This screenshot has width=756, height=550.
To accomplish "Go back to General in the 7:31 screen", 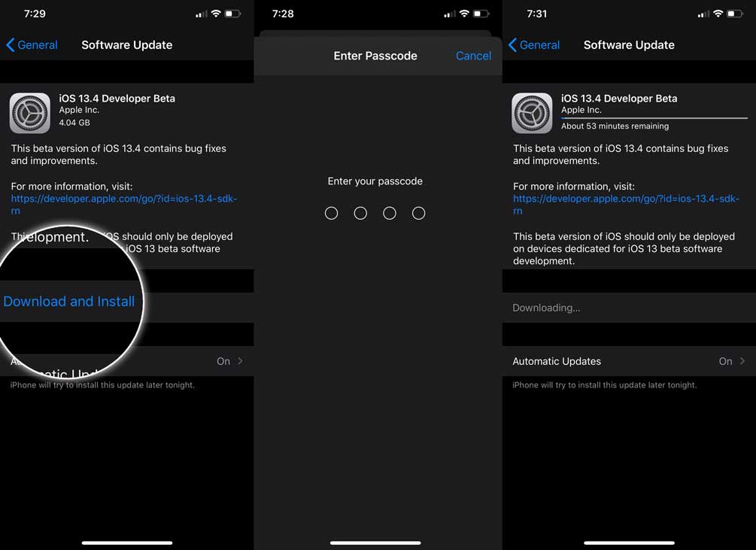I will (x=534, y=45).
